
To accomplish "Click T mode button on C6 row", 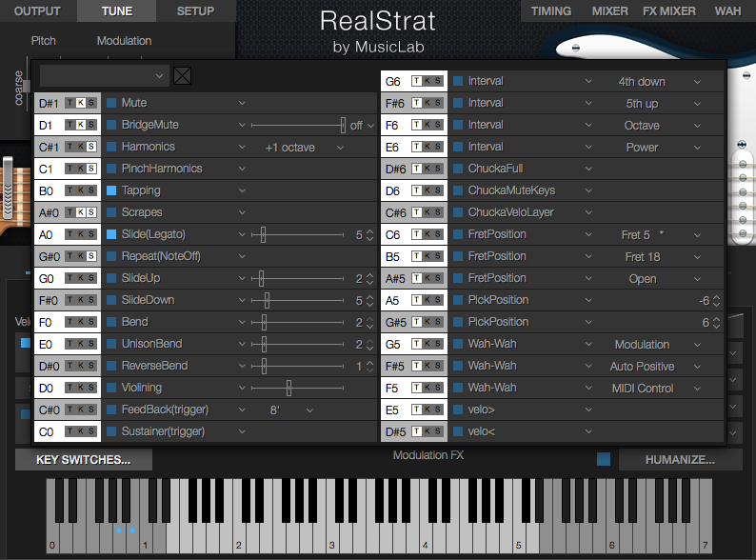I will click(x=416, y=234).
